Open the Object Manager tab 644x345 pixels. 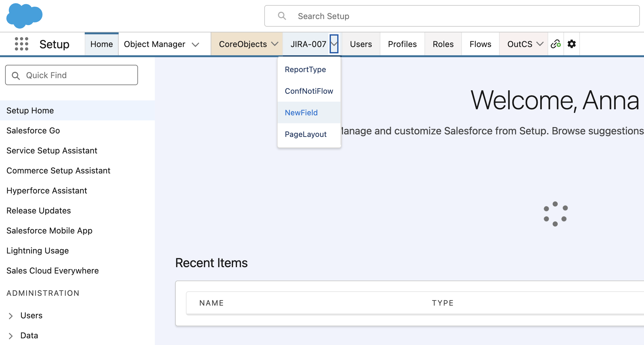pos(154,44)
